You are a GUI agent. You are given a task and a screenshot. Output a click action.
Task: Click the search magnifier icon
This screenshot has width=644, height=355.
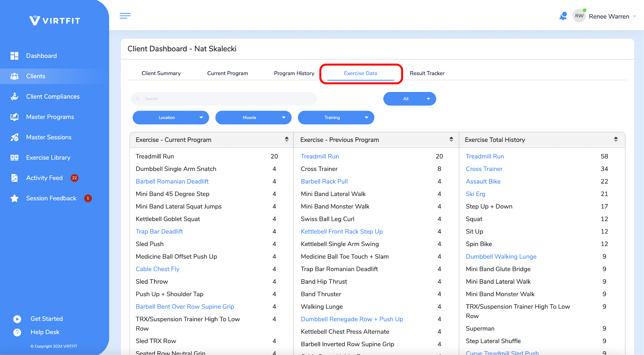138,99
